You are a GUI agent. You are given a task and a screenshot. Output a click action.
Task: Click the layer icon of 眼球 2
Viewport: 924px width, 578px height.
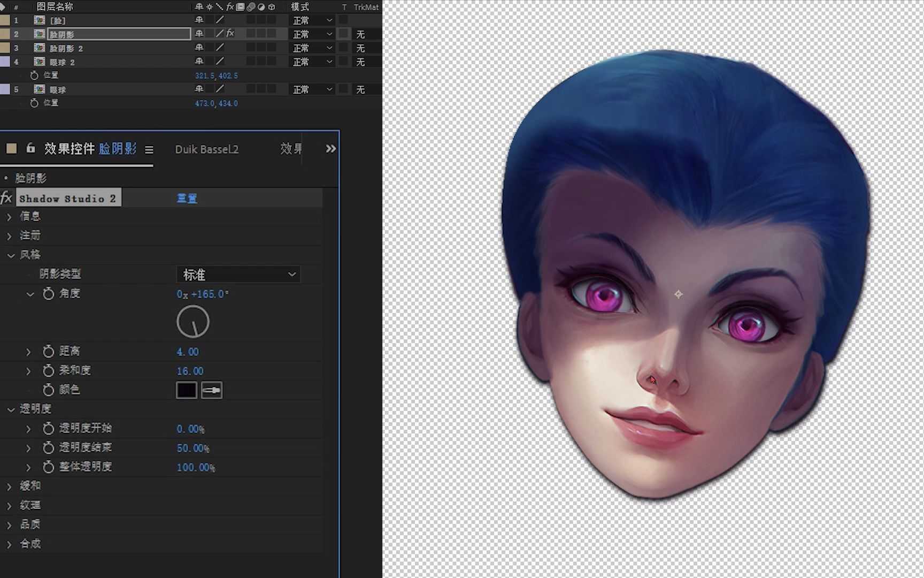click(40, 62)
